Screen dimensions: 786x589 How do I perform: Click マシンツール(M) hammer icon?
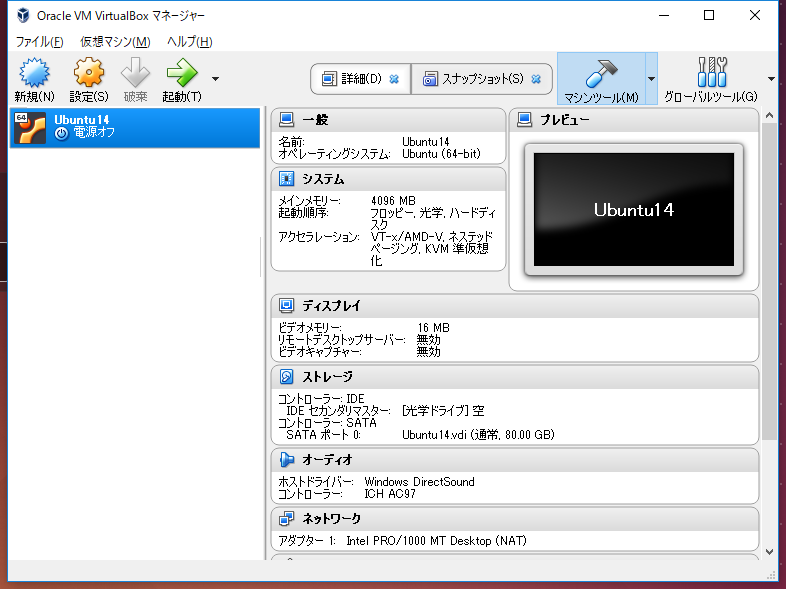(601, 73)
